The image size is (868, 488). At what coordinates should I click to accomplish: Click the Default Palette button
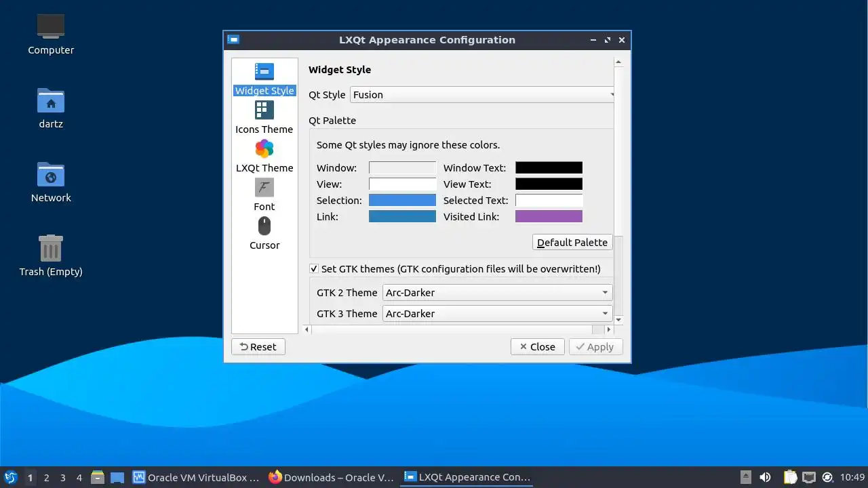tap(572, 243)
